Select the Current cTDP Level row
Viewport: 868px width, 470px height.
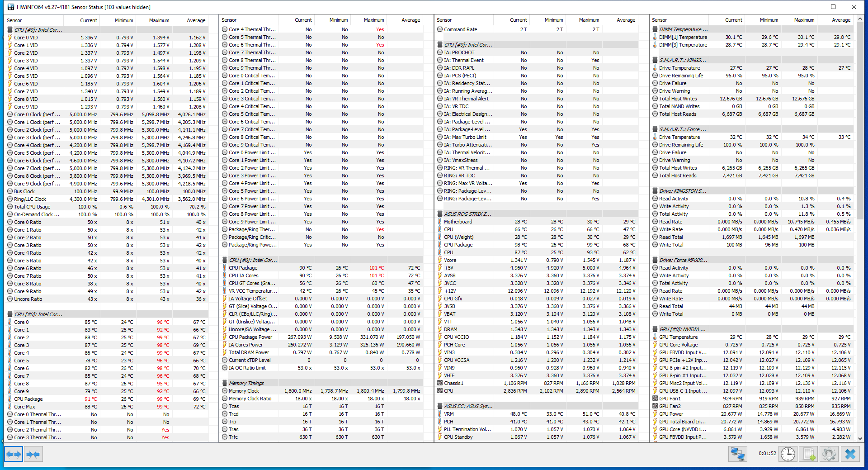(x=323, y=360)
